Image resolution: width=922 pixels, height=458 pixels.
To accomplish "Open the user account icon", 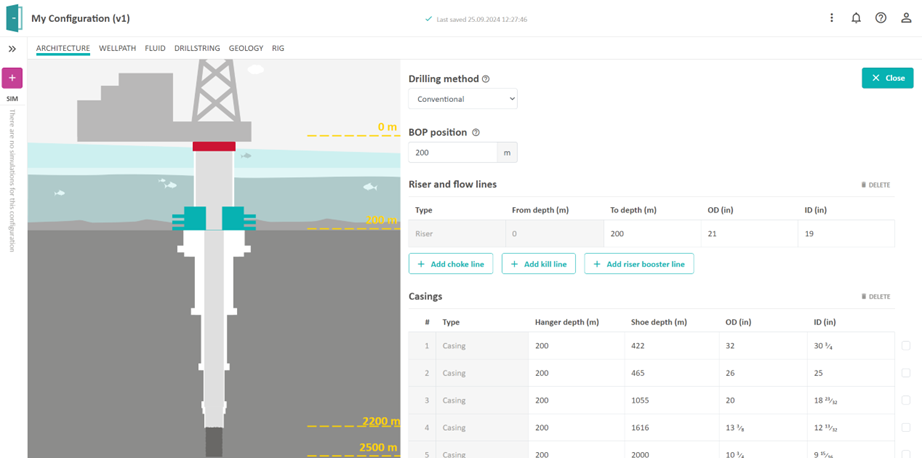I will 906,18.
